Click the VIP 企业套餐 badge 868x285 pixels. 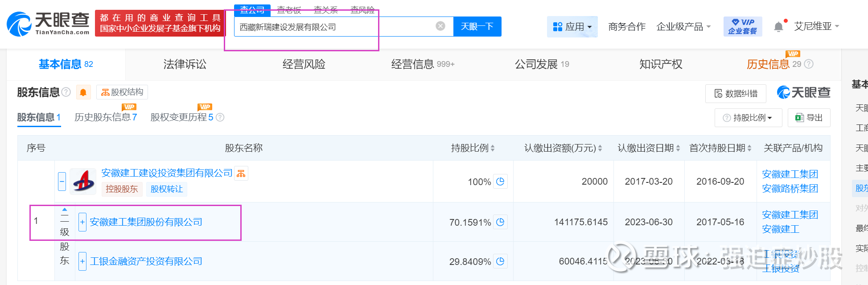click(742, 26)
